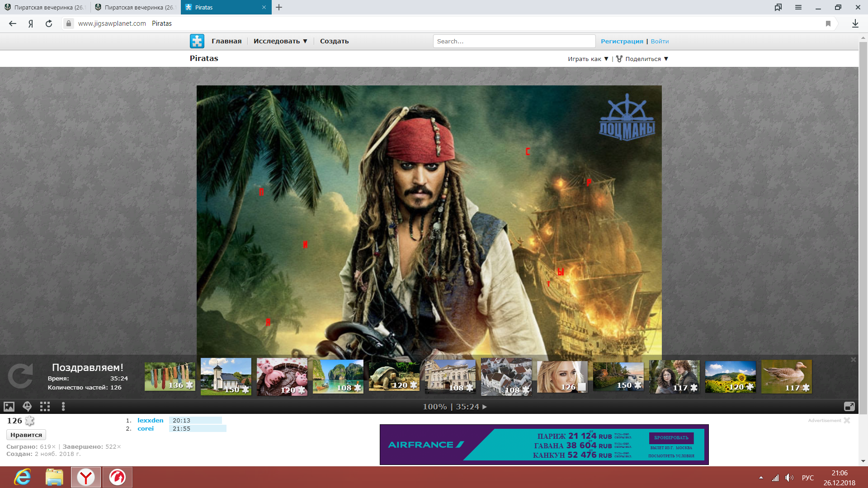Close the Air France advertisement
The image size is (868, 488).
pos(847,420)
